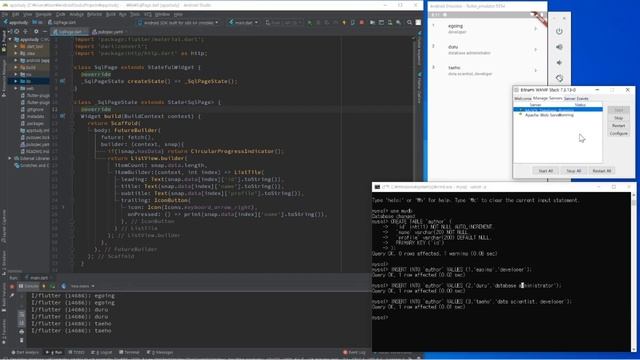Open the TODO tool window tab
640x360 pixels.
[77, 352]
